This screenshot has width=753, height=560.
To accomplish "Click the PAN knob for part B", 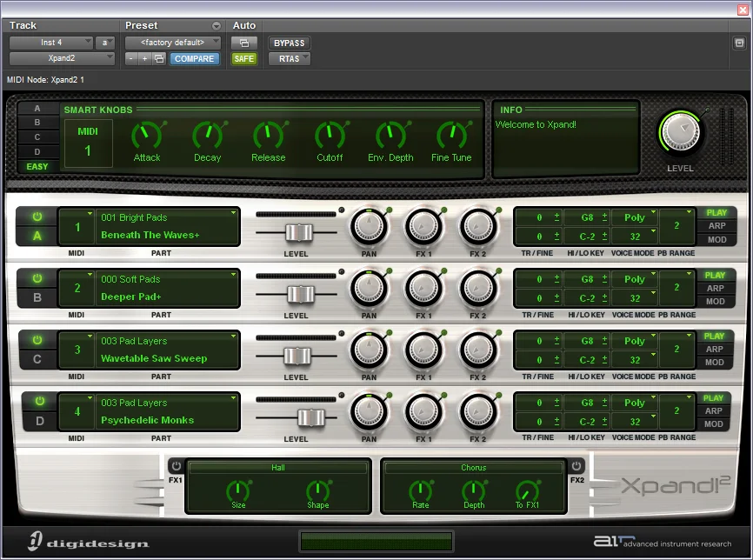I will pos(369,289).
